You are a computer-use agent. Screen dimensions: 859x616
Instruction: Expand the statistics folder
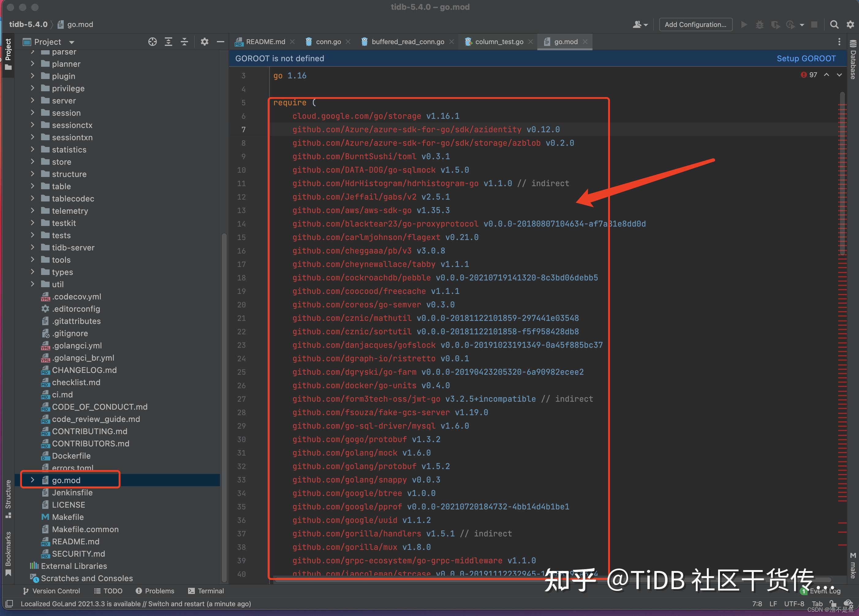(32, 149)
